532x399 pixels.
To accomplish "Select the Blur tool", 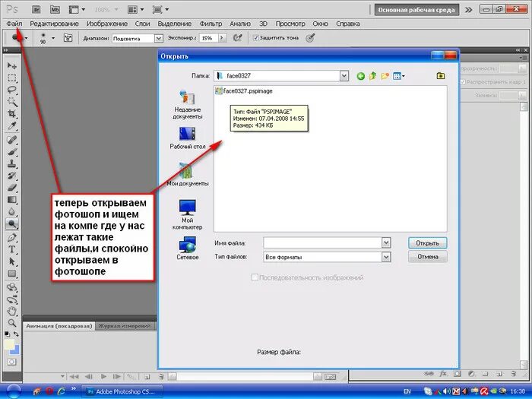I will 12,212.
